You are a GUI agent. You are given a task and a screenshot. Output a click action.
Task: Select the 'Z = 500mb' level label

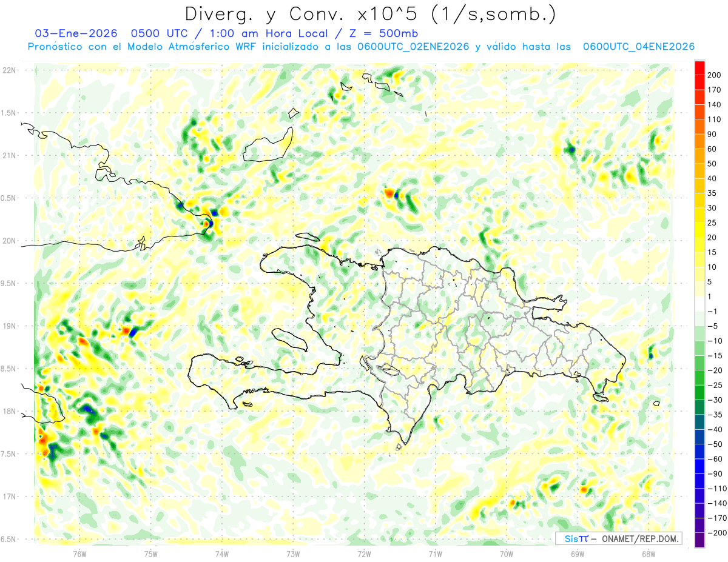coord(382,33)
